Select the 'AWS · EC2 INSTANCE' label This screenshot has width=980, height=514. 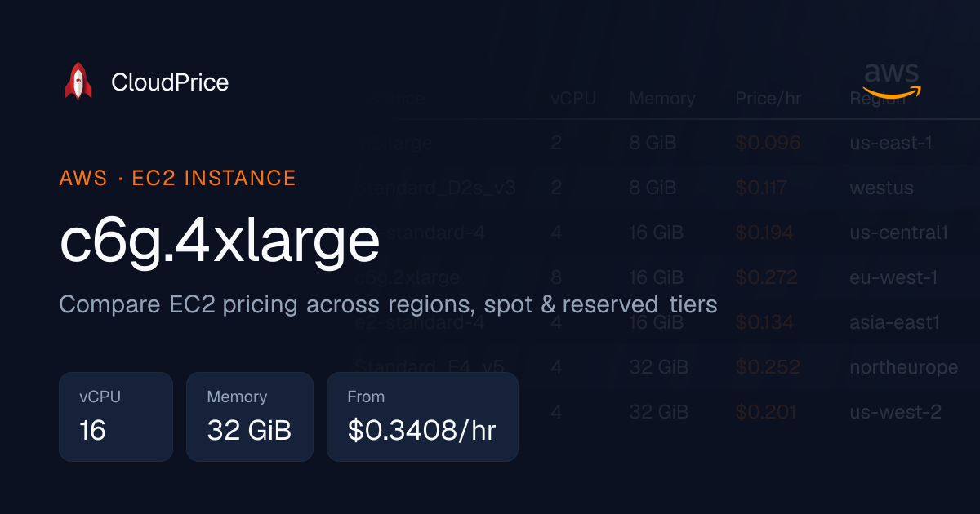coord(177,178)
